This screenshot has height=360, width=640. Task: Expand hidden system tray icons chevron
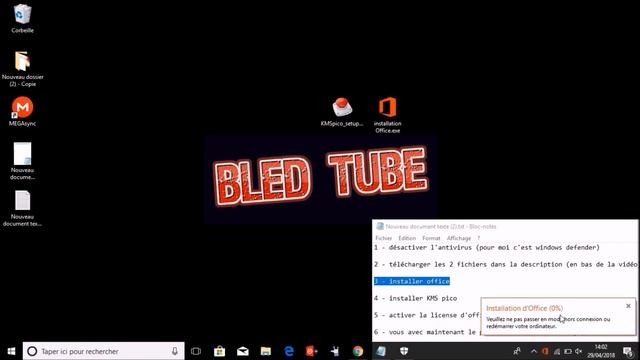pos(534,351)
